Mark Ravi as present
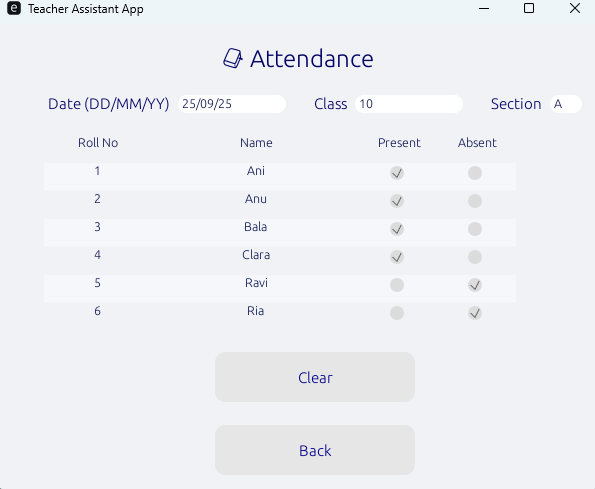This screenshot has height=489, width=595. 397,285
